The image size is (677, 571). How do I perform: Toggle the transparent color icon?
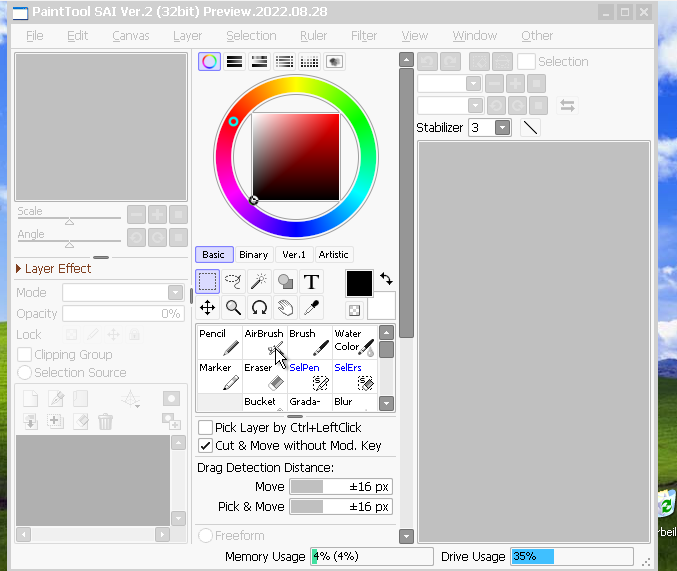(354, 310)
